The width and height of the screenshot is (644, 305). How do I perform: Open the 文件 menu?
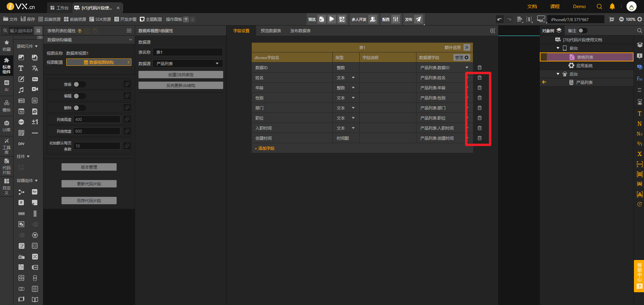[x=10, y=19]
